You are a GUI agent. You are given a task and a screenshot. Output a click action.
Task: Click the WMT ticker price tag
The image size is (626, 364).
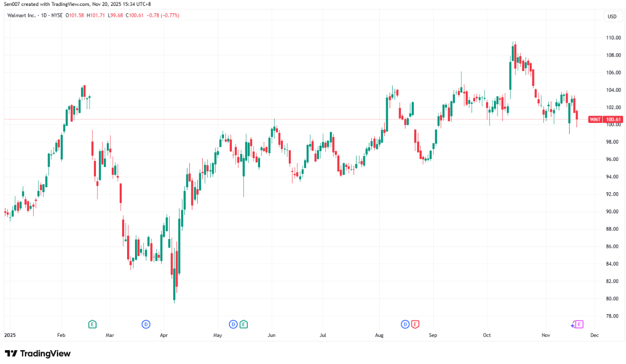(595, 120)
